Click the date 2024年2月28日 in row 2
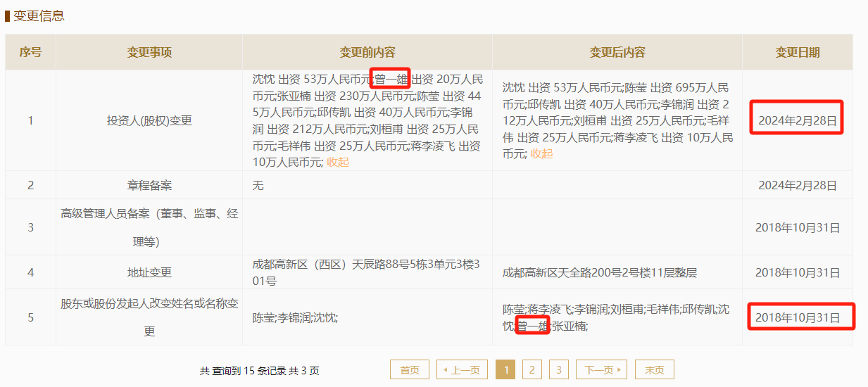868x387 pixels. point(798,186)
